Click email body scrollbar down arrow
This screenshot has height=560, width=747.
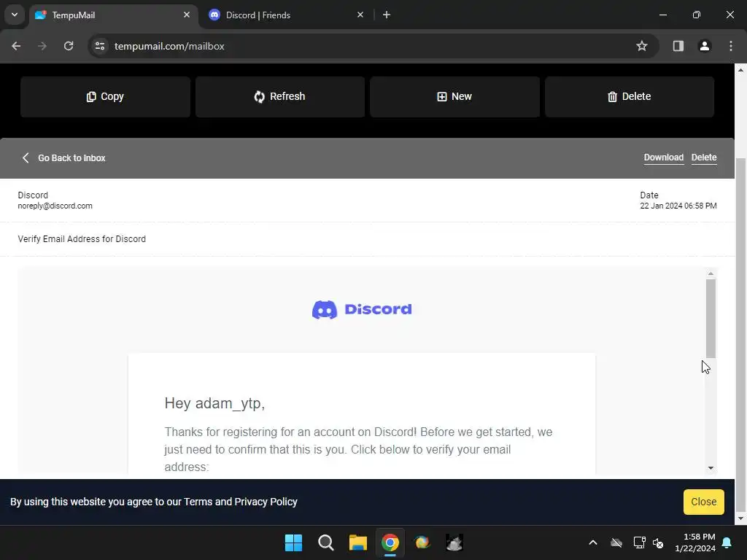tap(711, 468)
